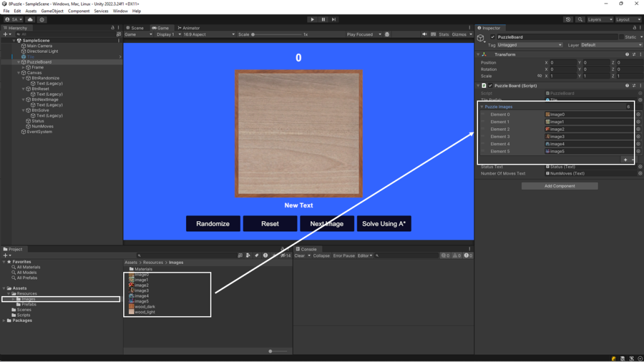
Task: Click the global search magnifier icon
Action: (580, 19)
